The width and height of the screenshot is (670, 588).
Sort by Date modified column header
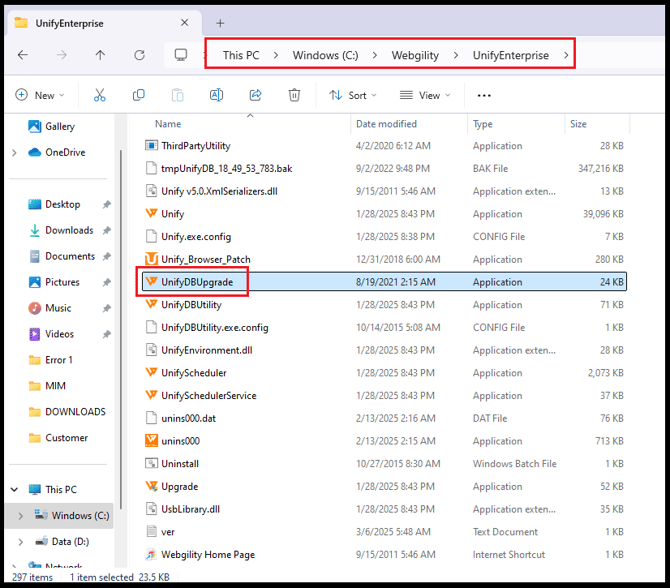point(386,124)
